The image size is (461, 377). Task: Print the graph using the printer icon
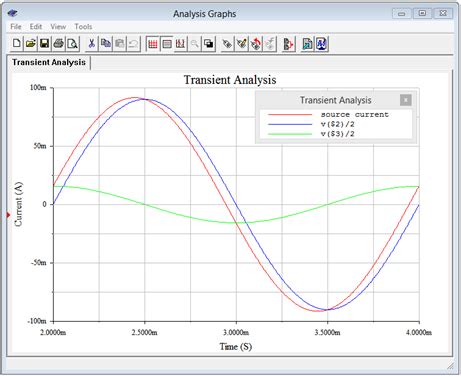click(x=59, y=44)
